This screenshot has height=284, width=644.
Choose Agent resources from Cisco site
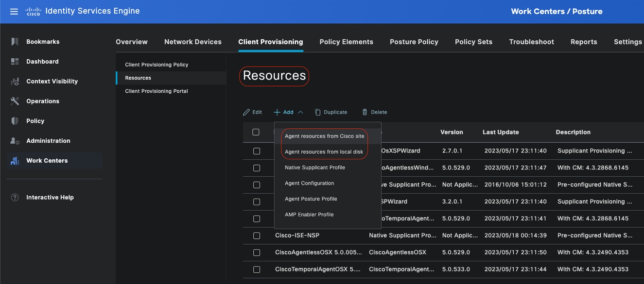[x=324, y=136]
